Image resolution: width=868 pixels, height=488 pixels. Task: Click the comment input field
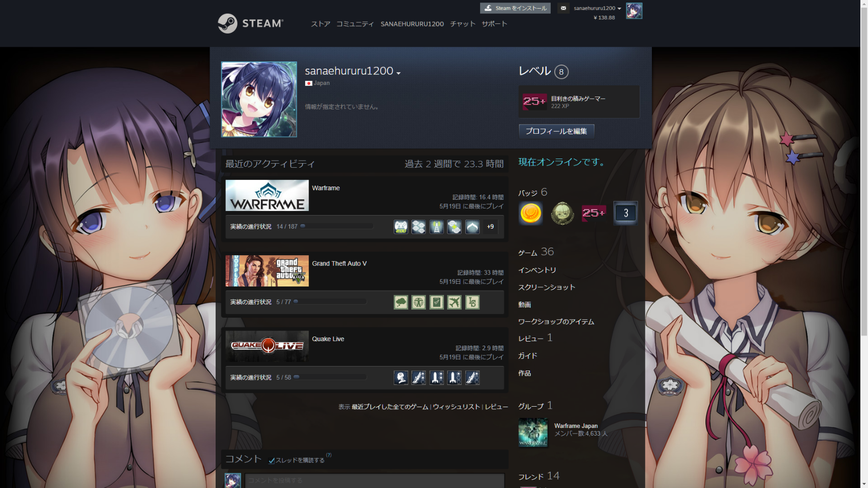click(374, 480)
